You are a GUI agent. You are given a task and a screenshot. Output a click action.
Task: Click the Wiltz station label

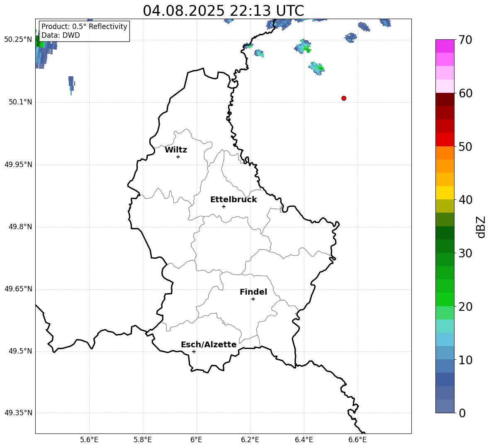pyautogui.click(x=176, y=150)
